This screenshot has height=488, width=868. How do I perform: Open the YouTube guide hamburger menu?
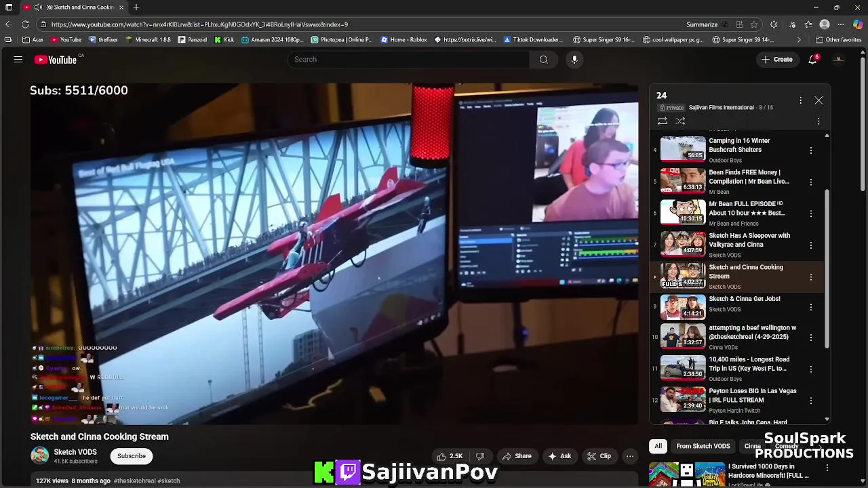pos(18,60)
